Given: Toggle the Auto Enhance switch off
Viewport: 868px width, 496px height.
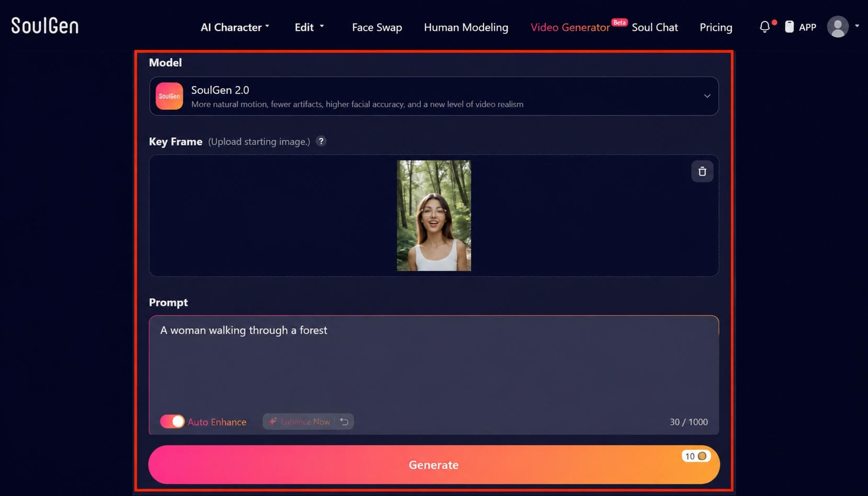Looking at the screenshot, I should pyautogui.click(x=172, y=422).
